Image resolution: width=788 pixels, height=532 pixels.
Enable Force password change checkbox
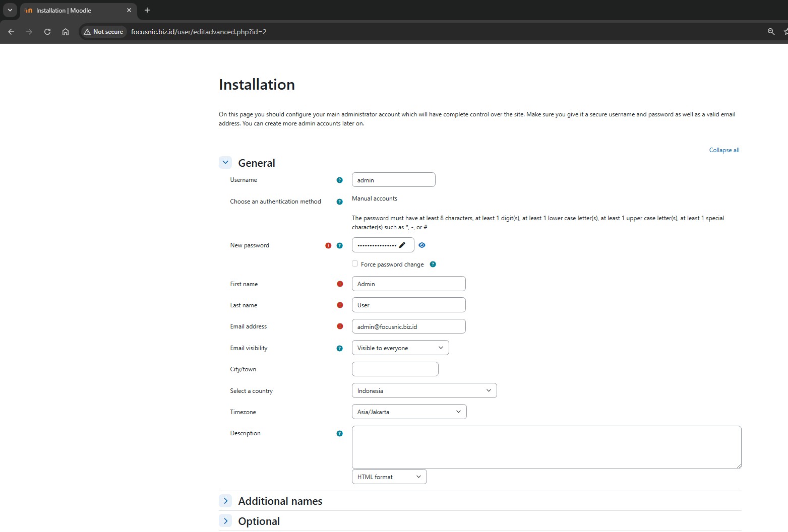click(x=355, y=264)
